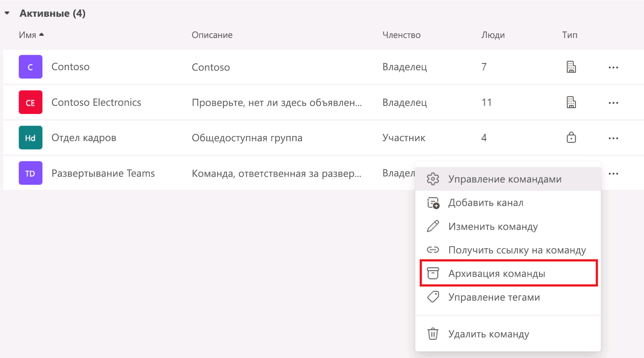Select the Отдел кадров team name
This screenshot has height=358, width=644.
click(x=84, y=138)
